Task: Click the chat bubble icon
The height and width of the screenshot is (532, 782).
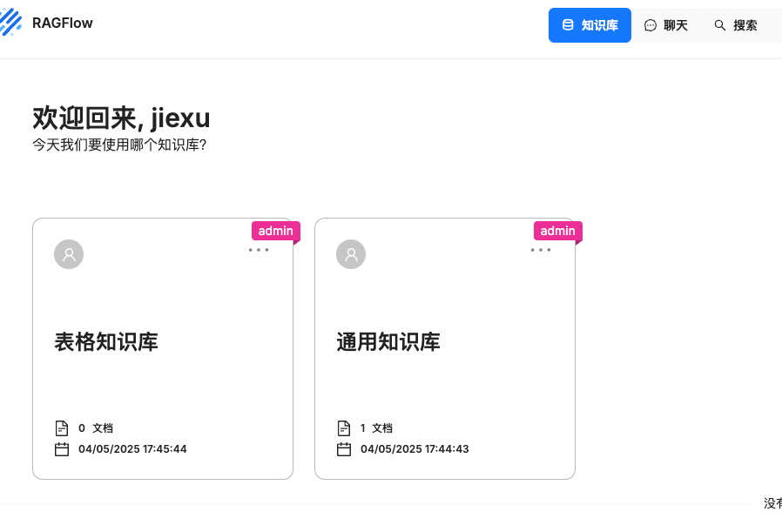Action: 651,25
